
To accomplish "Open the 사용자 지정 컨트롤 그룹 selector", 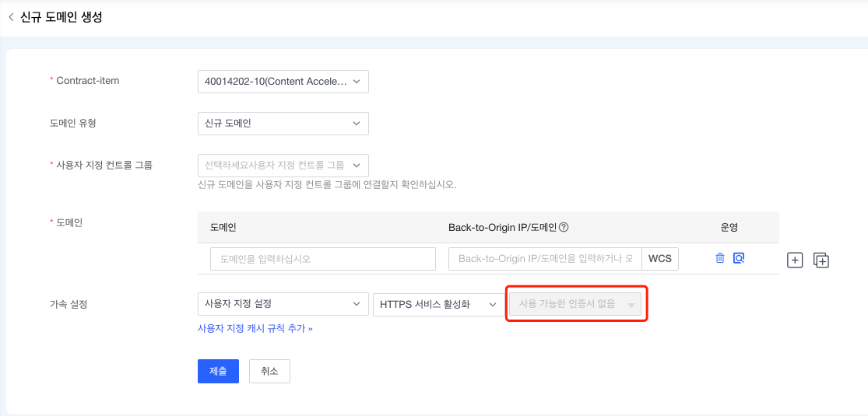I will click(283, 166).
